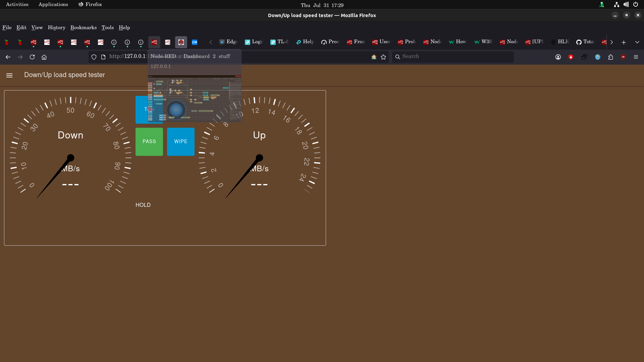Reload the current page
Viewport: 644px width, 362px height.
32,57
